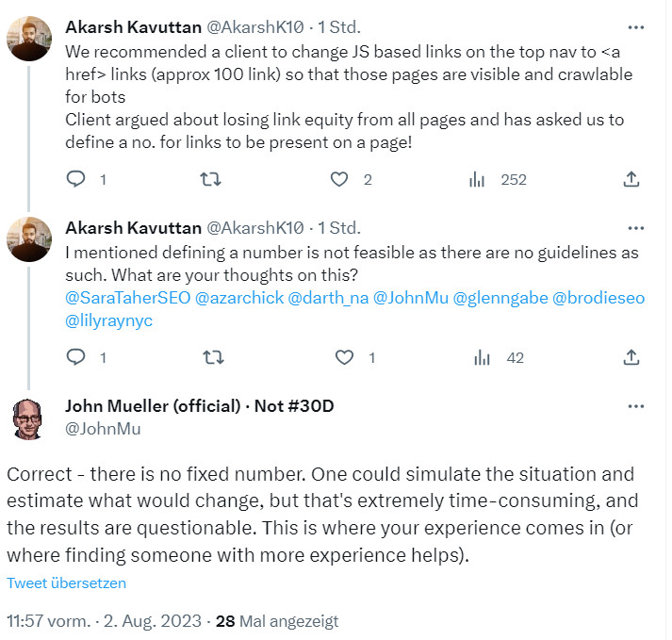672x640 pixels.
Task: Reply to the second tweet about guidelines
Action: click(78, 357)
